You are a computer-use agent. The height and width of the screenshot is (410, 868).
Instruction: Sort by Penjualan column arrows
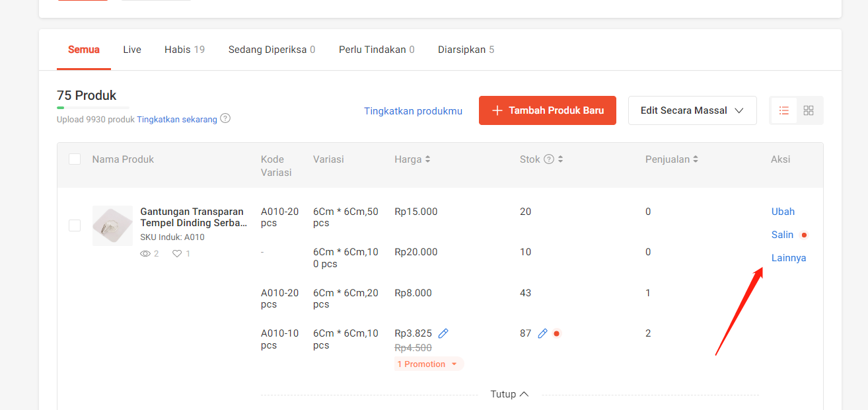[x=696, y=159]
